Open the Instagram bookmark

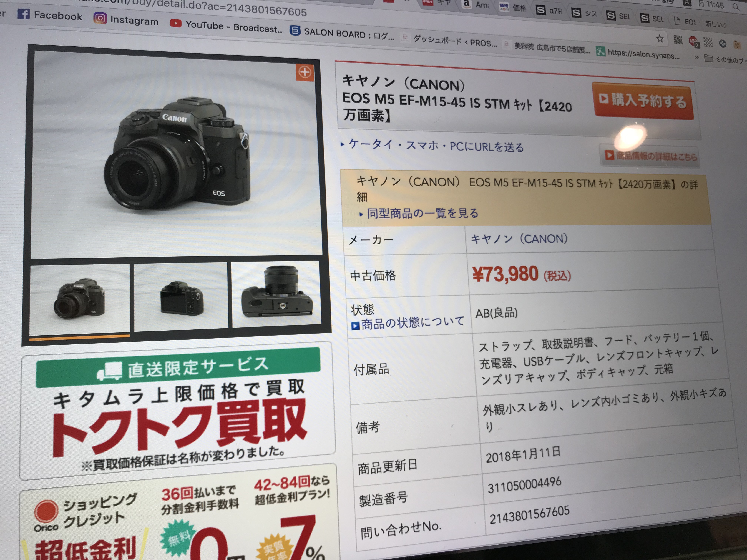coord(126,20)
